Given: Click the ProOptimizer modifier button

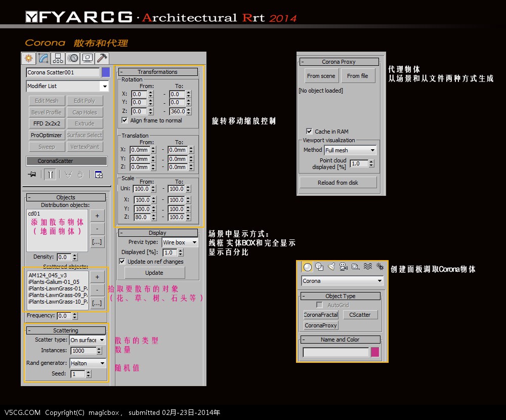Looking at the screenshot, I should pos(47,135).
